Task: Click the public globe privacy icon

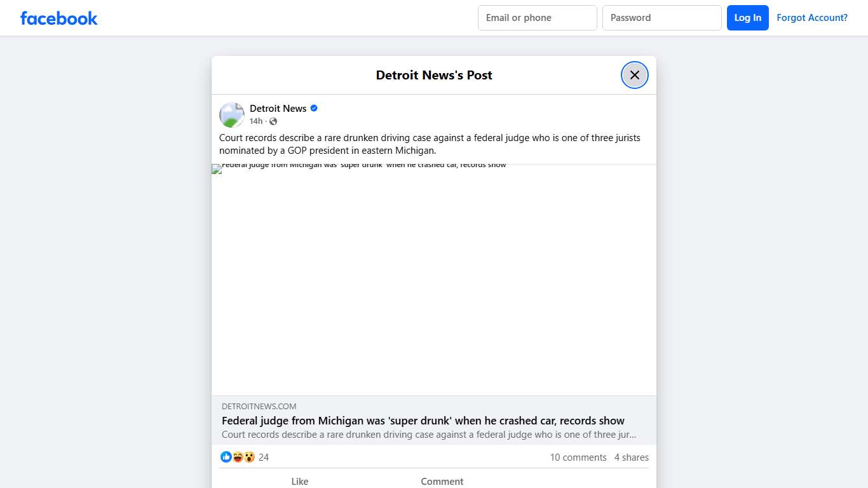Action: click(273, 121)
